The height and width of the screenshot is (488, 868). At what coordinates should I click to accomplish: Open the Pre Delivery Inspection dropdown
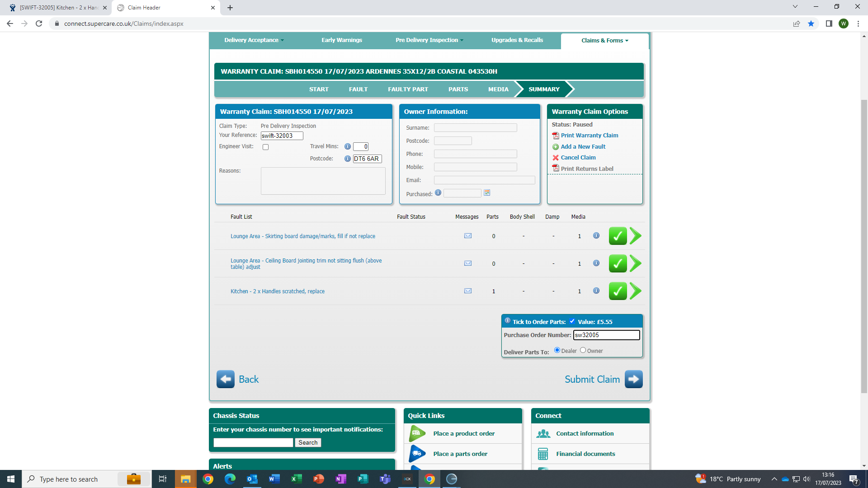429,40
